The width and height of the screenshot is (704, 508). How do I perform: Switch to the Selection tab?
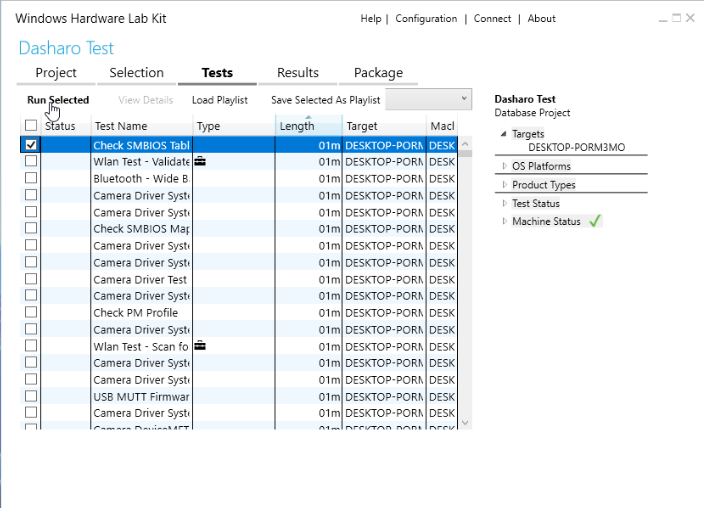click(136, 73)
